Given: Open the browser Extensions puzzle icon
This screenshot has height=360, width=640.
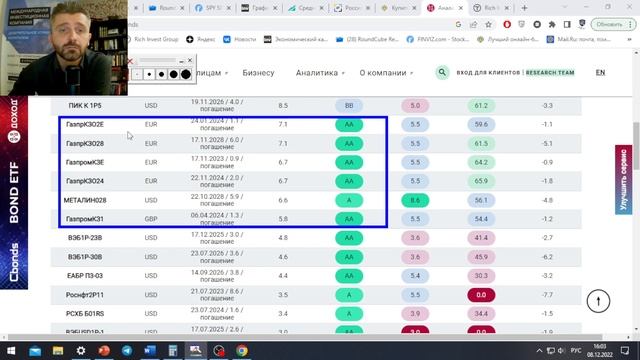Looking at the screenshot, I should tap(552, 24).
